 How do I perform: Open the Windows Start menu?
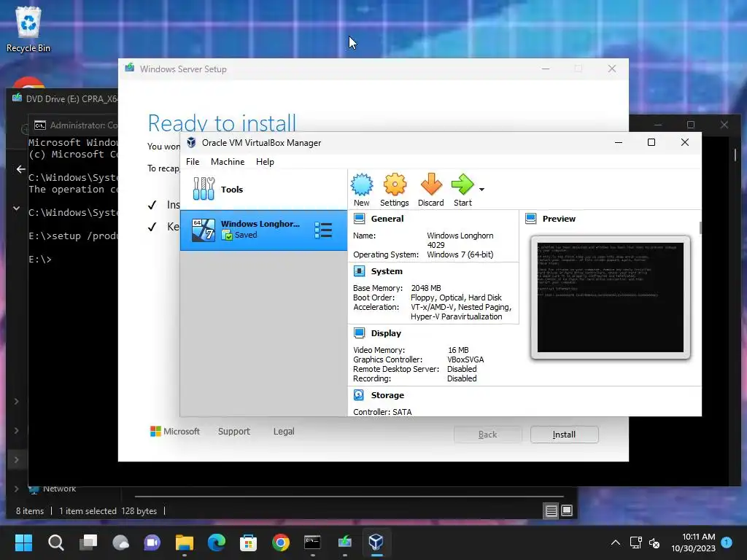pyautogui.click(x=23, y=542)
